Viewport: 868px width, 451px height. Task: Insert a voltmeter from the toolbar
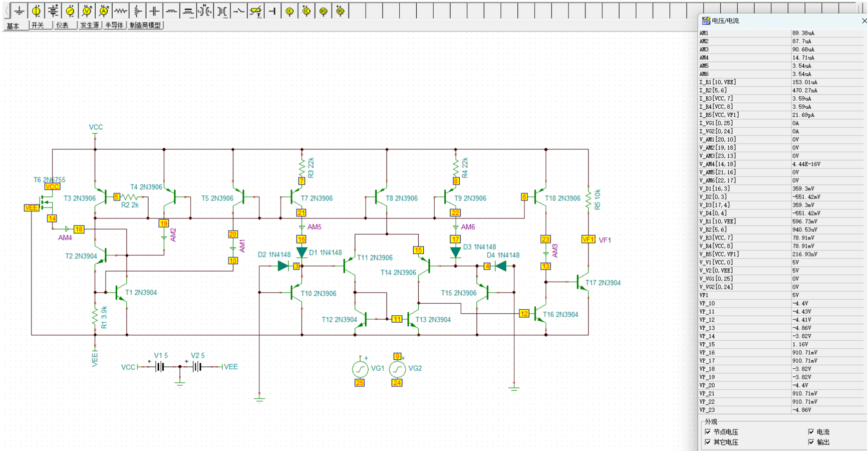(x=87, y=11)
